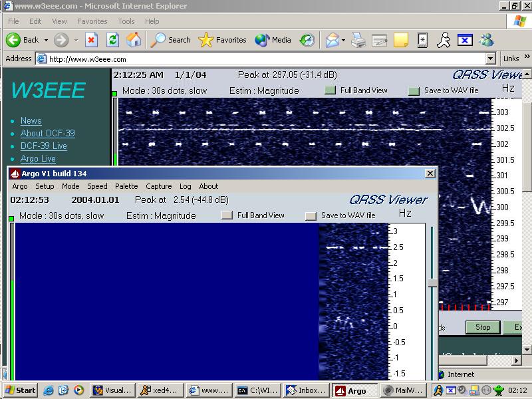
Task: Show browsing History icon
Action: (x=307, y=40)
